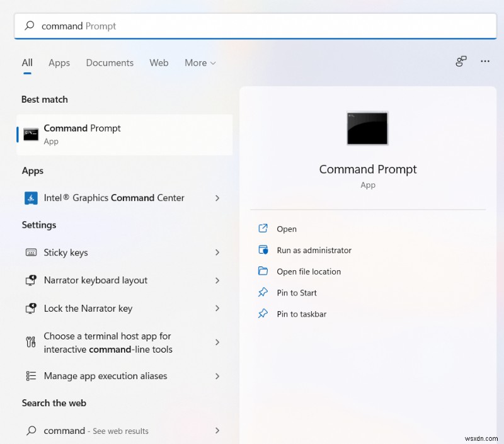Viewport: 504px width, 444px height.
Task: Click the Narrator keyboard layout icon
Action: tap(31, 280)
